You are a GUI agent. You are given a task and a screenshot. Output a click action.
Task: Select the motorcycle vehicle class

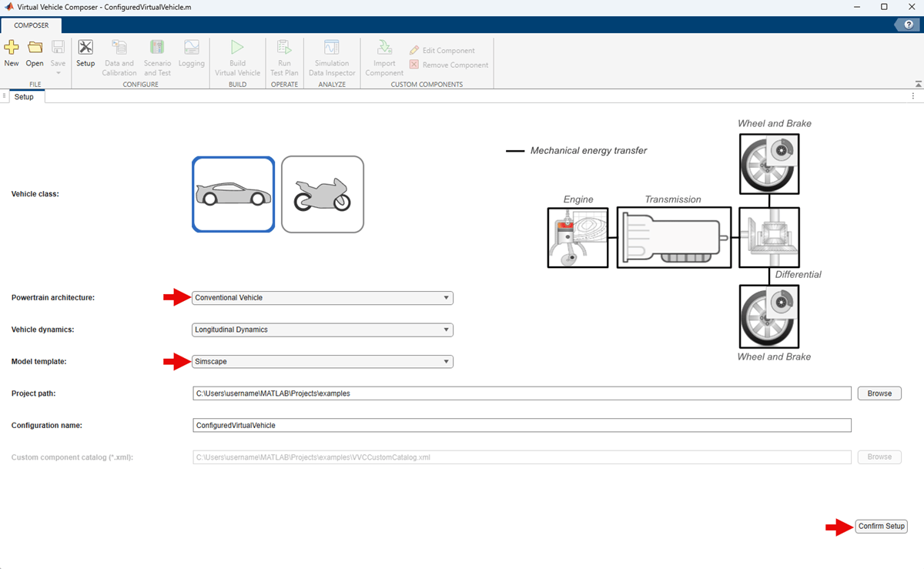[323, 194]
